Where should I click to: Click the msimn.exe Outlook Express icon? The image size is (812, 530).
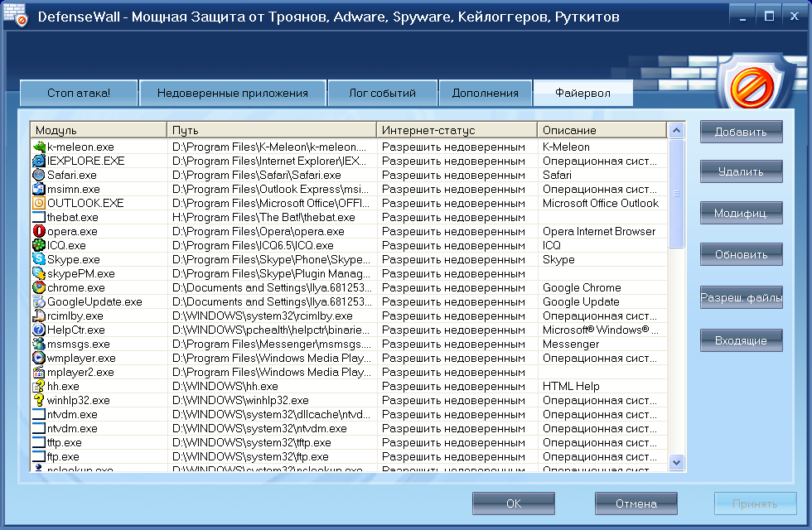tap(39, 189)
